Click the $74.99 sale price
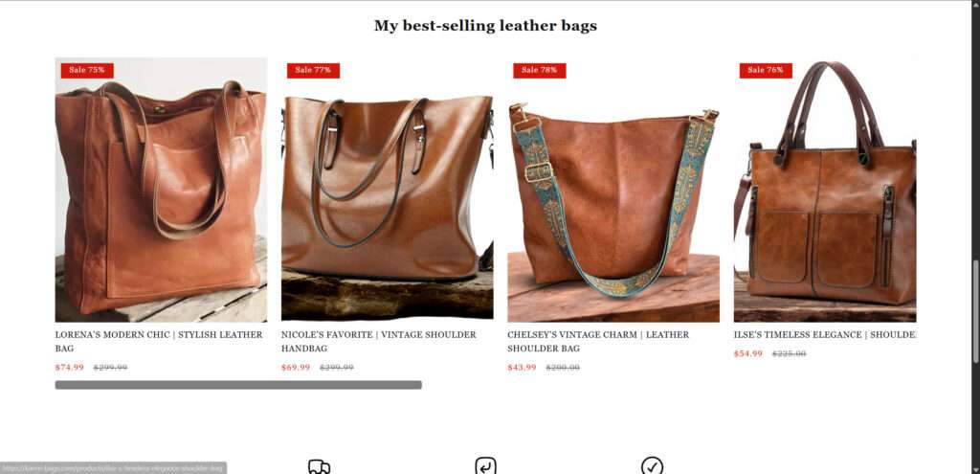 [x=69, y=368]
